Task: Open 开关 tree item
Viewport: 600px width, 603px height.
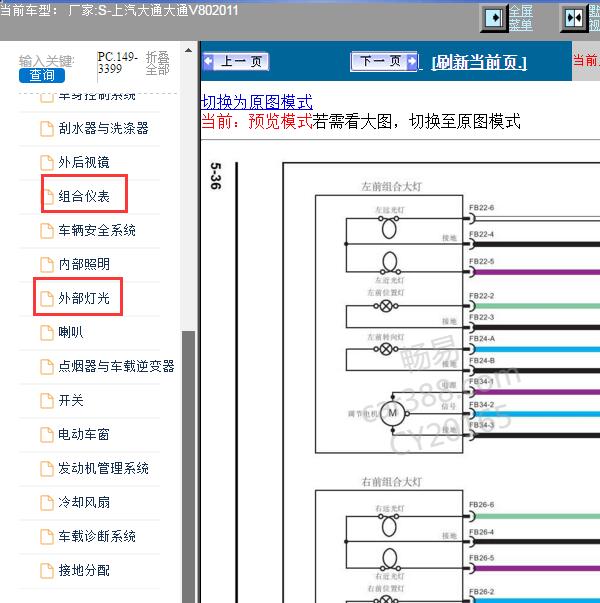Action: 71,400
